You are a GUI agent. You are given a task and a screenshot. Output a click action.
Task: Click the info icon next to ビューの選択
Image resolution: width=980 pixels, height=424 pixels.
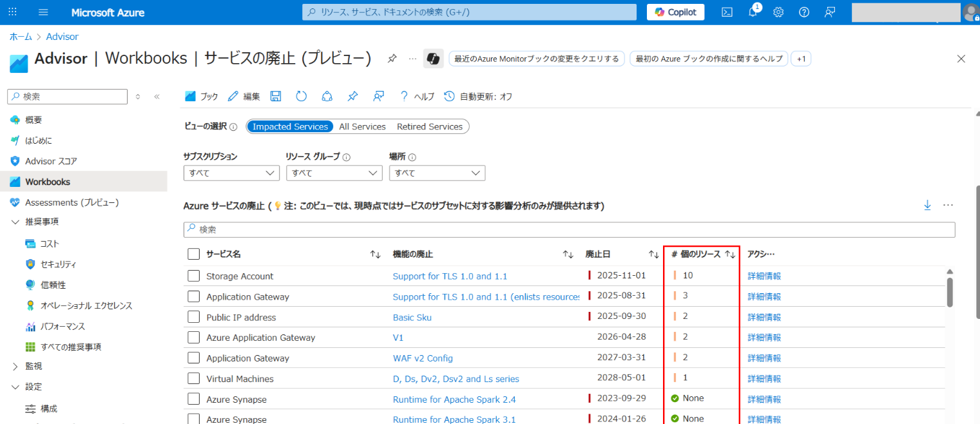click(x=233, y=127)
